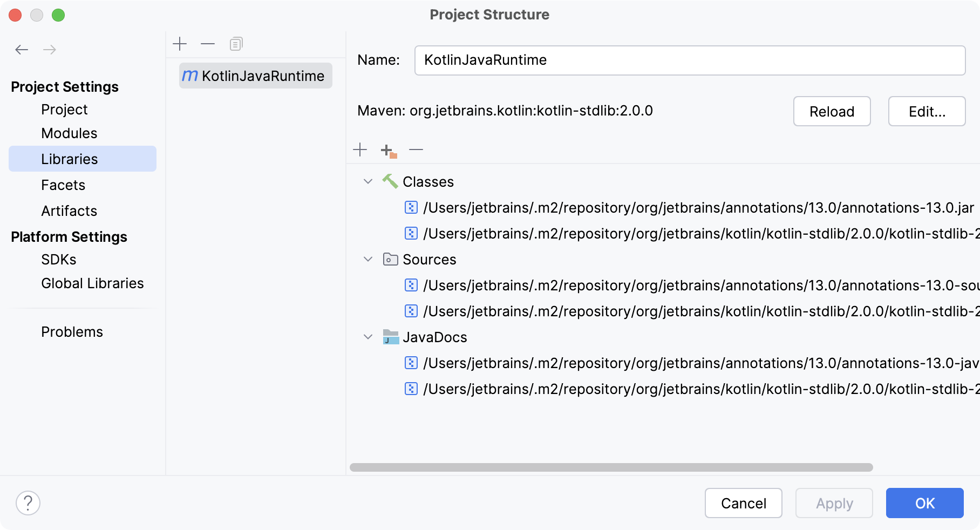Screen dimensions: 980x530
Task: Collapse the Sources section
Action: coord(369,260)
